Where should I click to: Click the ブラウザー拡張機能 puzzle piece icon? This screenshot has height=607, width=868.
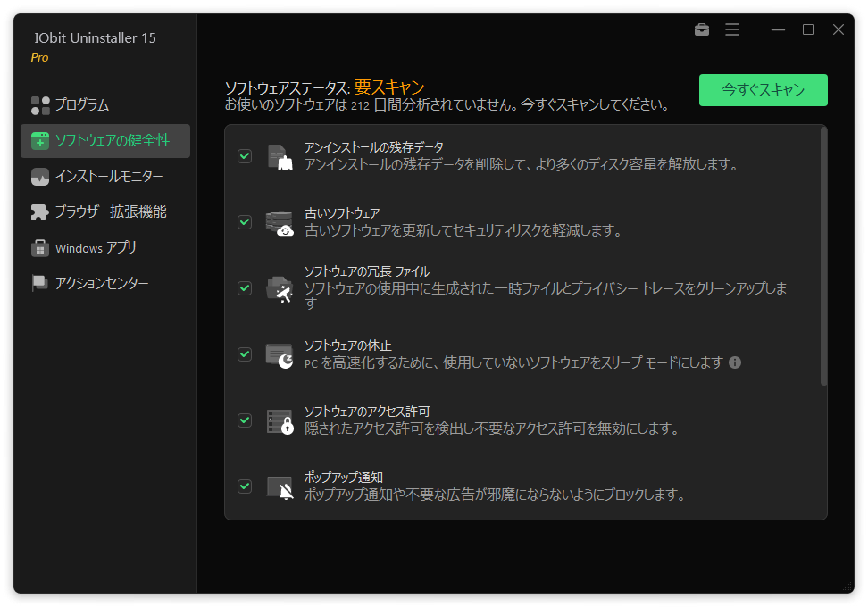click(40, 212)
